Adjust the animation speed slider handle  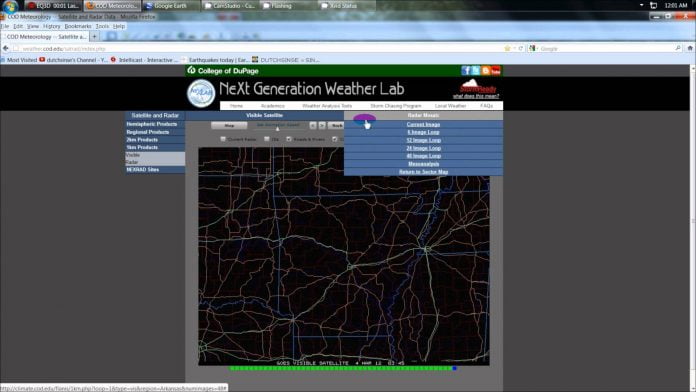tap(277, 129)
